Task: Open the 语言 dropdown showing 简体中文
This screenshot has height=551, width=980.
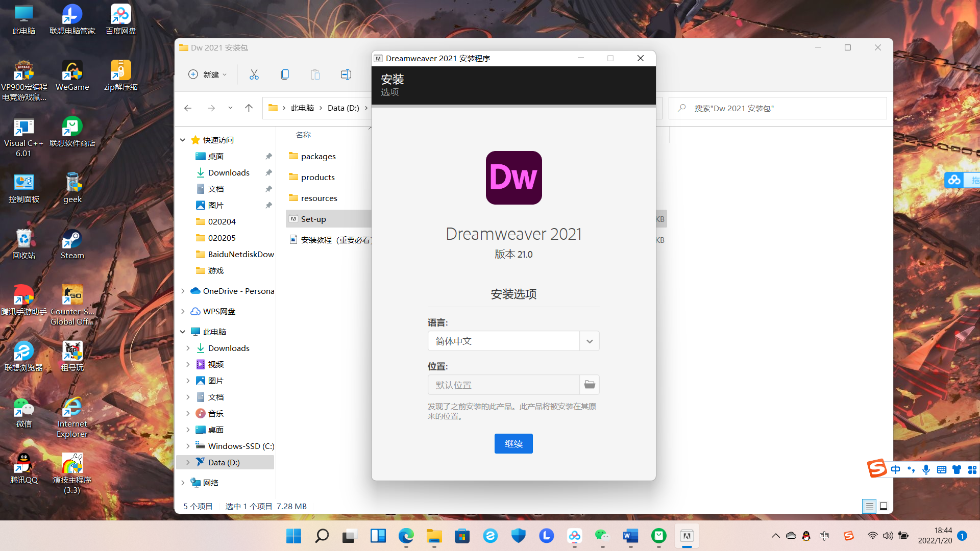Action: 589,341
